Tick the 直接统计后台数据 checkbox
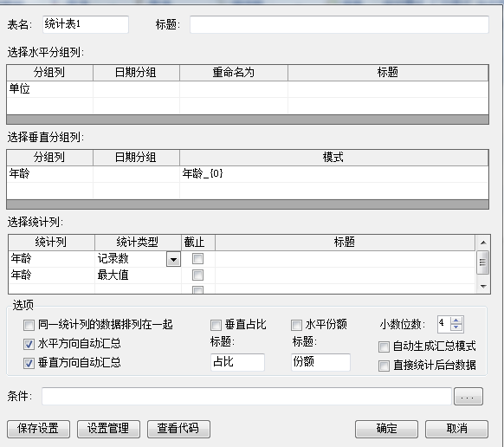This screenshot has width=504, height=447. pyautogui.click(x=384, y=366)
